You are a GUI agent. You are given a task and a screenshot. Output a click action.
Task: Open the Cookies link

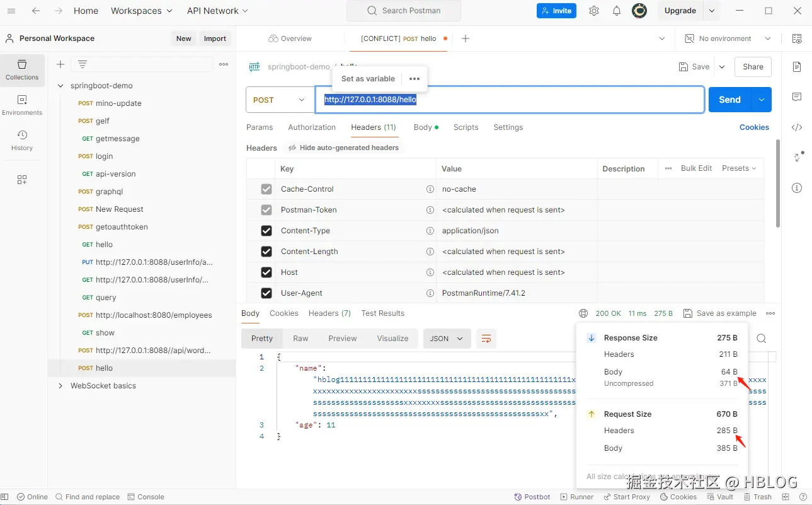754,127
